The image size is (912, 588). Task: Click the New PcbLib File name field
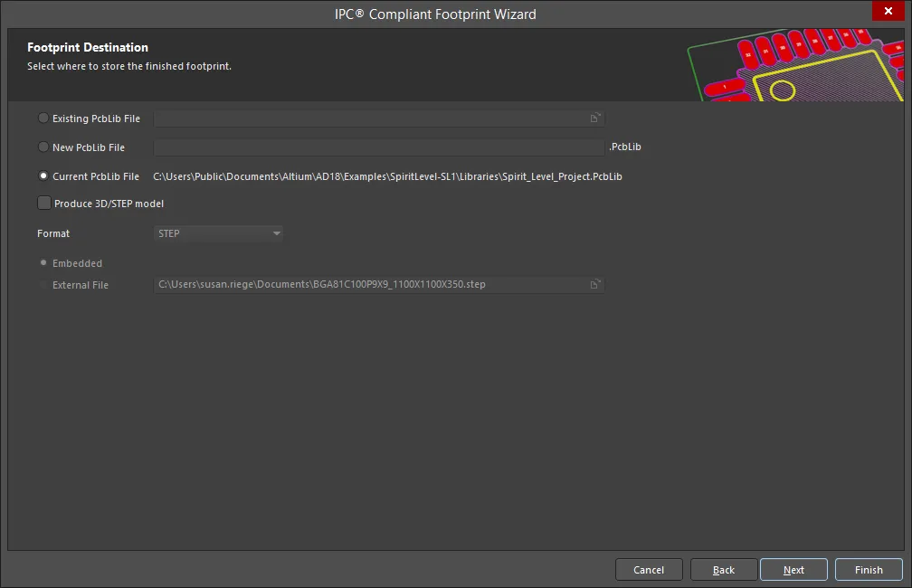point(378,147)
